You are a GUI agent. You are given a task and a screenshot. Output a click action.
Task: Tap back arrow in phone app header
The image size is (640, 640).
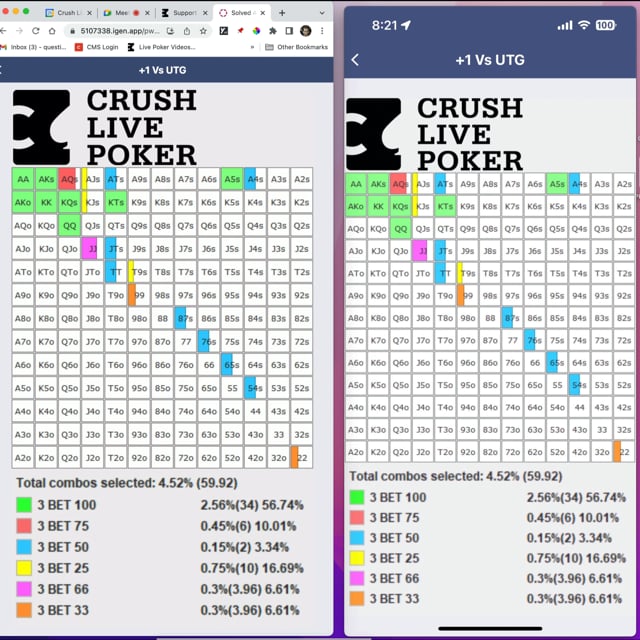pos(356,60)
